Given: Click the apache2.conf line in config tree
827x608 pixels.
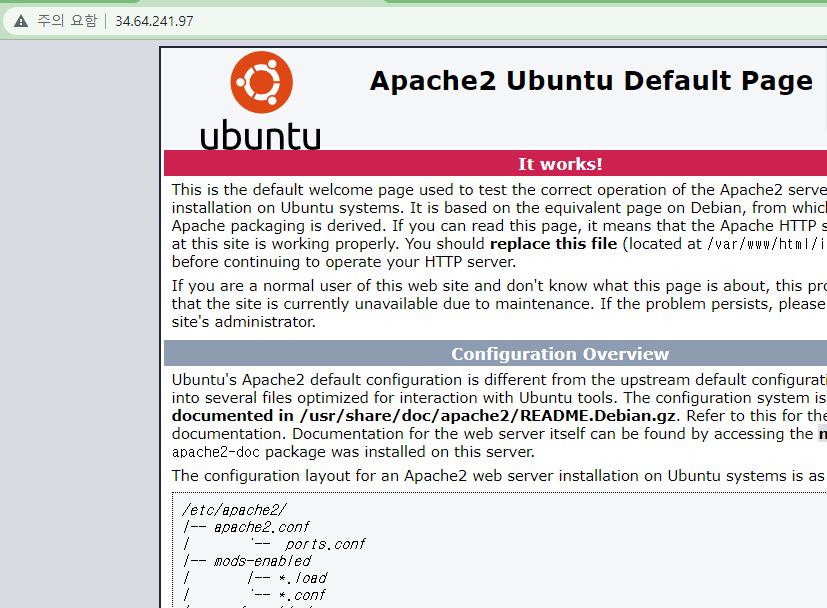Looking at the screenshot, I should [x=262, y=527].
